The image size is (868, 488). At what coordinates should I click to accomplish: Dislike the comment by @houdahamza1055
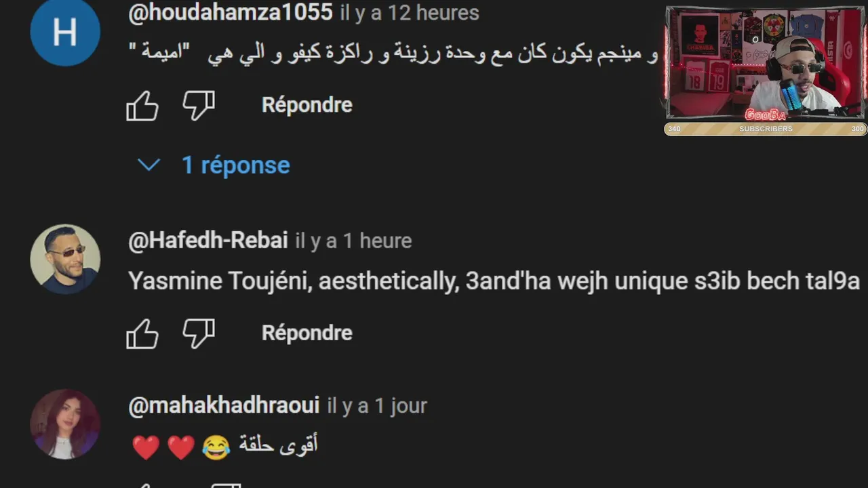[x=199, y=106]
